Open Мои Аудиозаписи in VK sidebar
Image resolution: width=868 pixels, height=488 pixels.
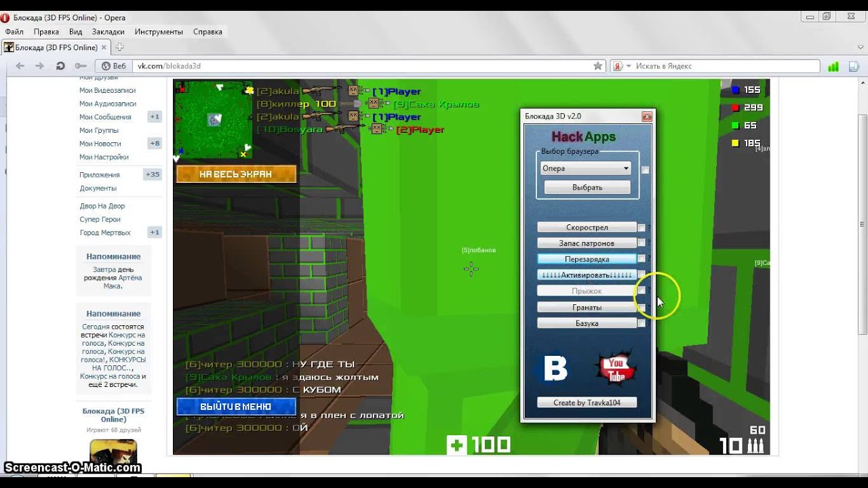tap(108, 104)
